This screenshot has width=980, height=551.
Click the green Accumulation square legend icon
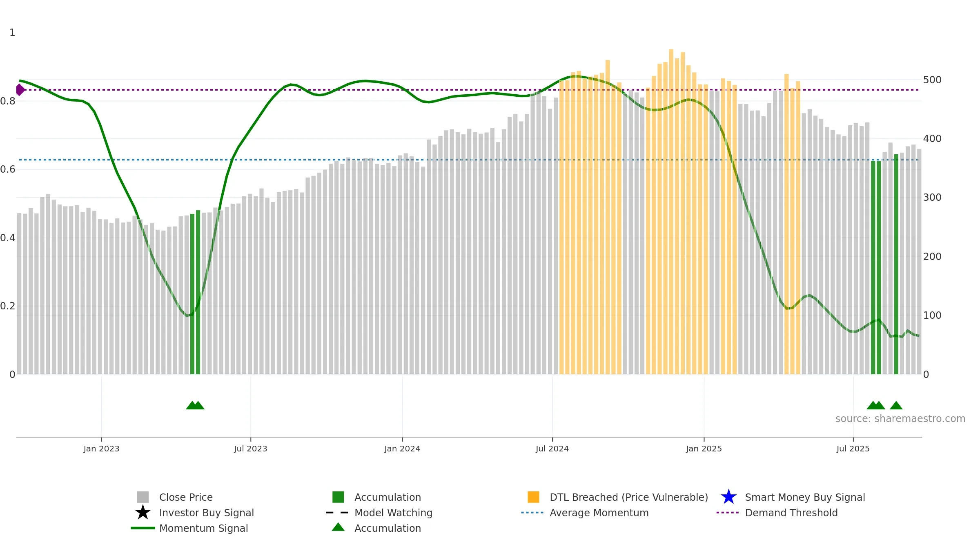tap(338, 497)
